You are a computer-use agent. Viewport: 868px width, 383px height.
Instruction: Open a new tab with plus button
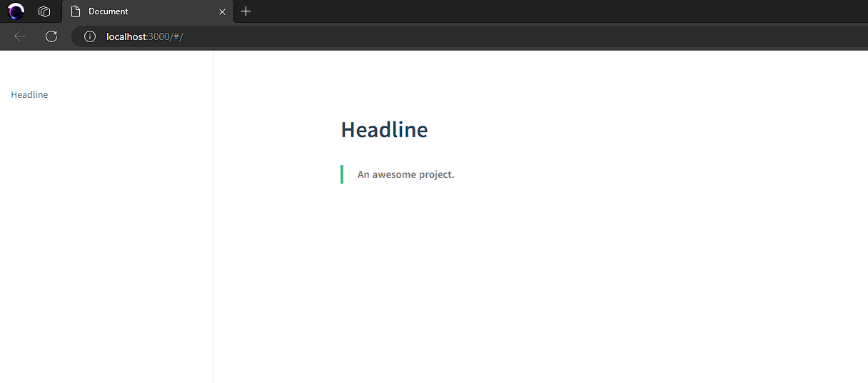click(x=246, y=11)
